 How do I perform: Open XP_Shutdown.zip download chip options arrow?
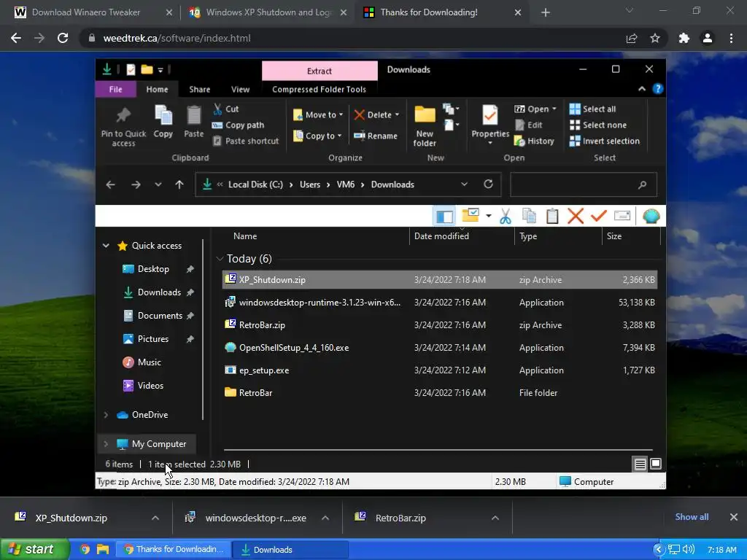(155, 518)
